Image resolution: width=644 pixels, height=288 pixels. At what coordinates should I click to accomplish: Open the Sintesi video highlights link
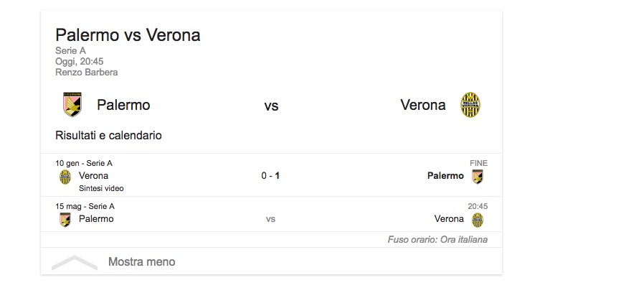click(x=101, y=188)
